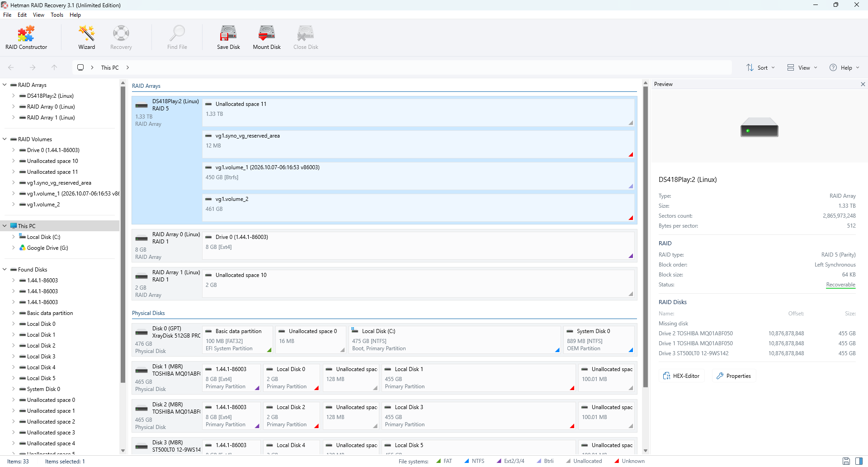This screenshot has width=868, height=467.
Task: Select vg1.volume_1 Btrfs partition block
Action: click(x=418, y=176)
